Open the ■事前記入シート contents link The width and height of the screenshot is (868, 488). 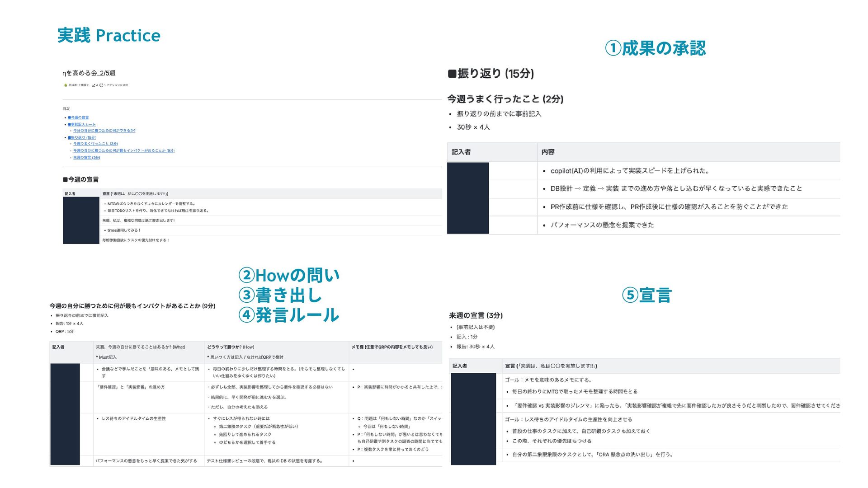coord(82,124)
